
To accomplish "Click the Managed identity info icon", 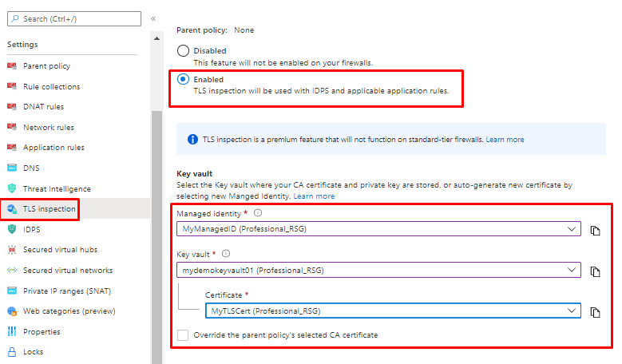I will pos(258,214).
